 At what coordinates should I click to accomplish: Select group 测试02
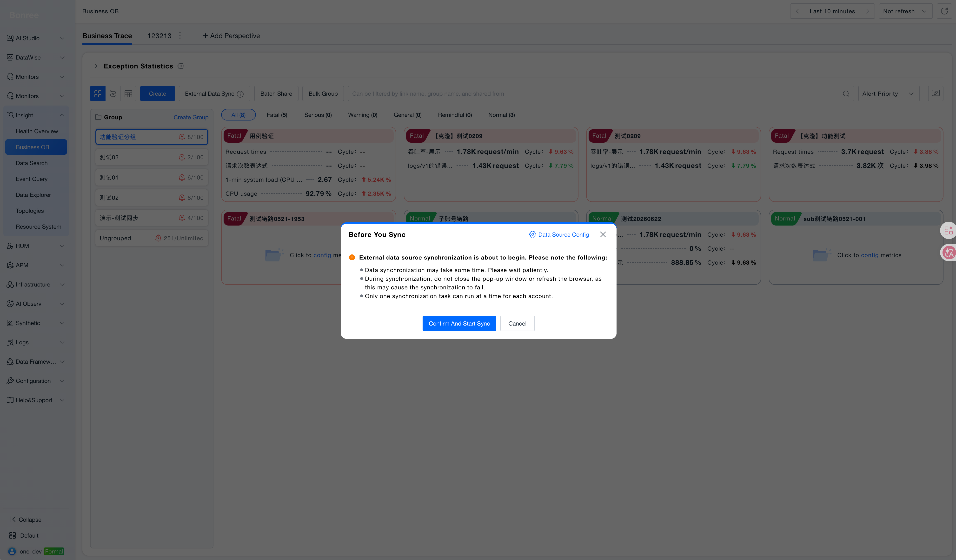tap(151, 198)
